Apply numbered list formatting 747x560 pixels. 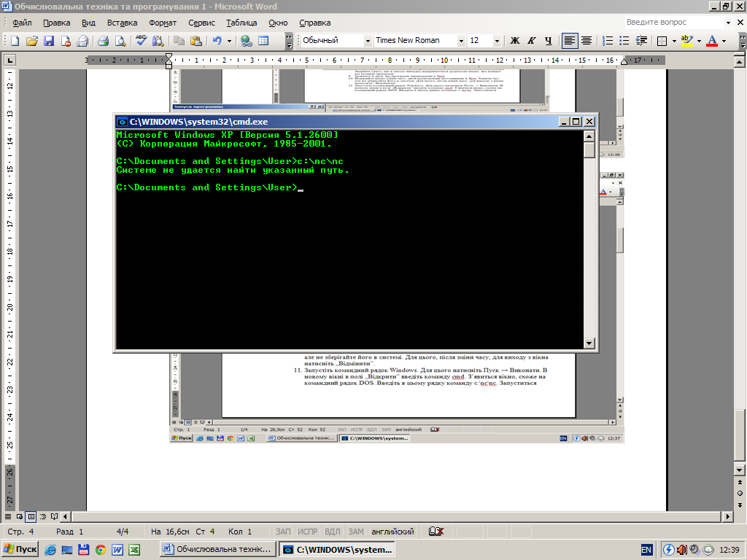[608, 41]
